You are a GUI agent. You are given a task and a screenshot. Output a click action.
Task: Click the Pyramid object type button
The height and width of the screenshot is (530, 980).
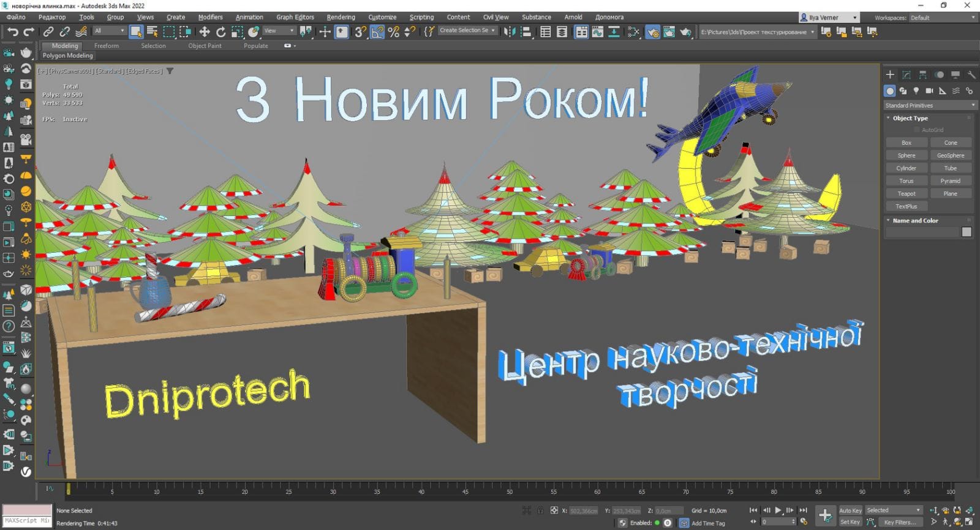click(x=951, y=181)
